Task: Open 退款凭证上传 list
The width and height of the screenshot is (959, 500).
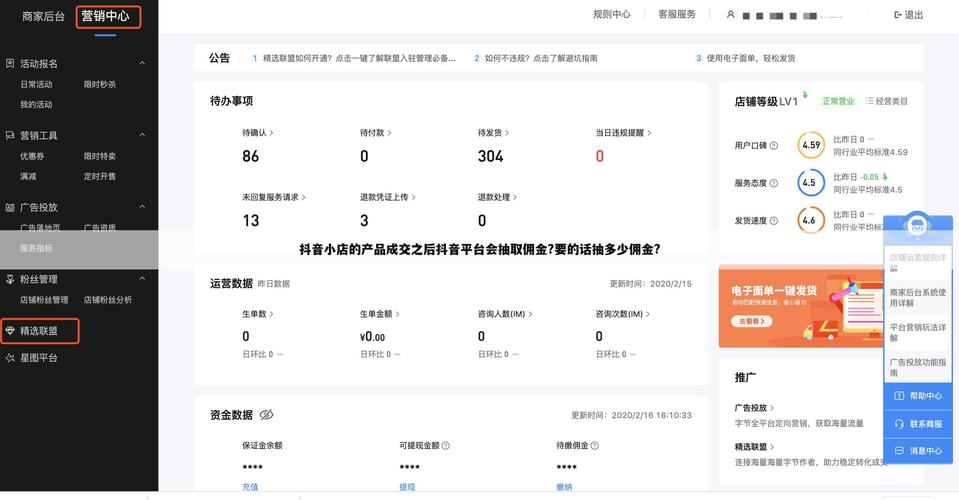Action: coord(388,197)
